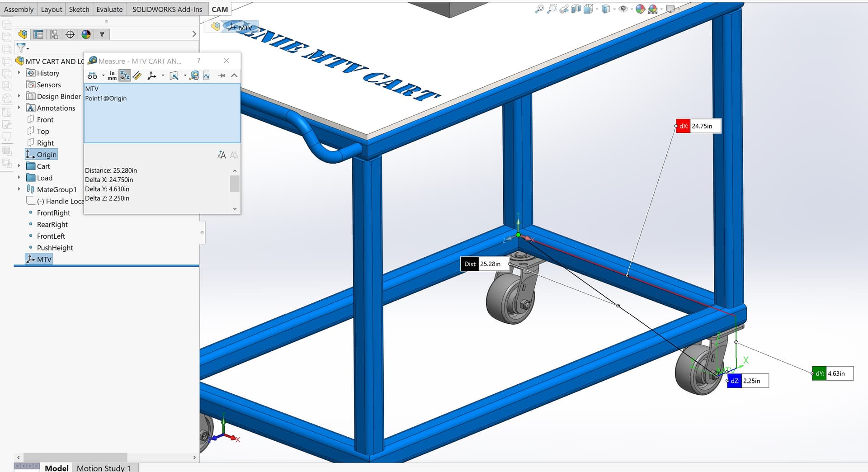868x472 pixels.
Task: Switch to the Sketch tab
Action: click(79, 9)
